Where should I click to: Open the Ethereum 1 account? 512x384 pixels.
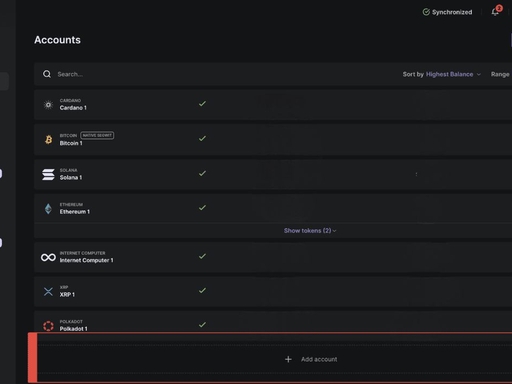point(273,208)
